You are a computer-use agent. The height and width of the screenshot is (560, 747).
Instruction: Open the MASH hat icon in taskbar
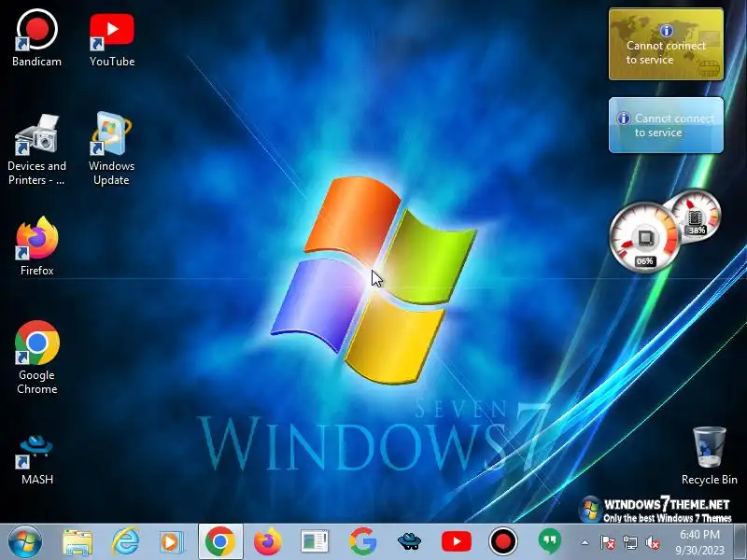[409, 541]
